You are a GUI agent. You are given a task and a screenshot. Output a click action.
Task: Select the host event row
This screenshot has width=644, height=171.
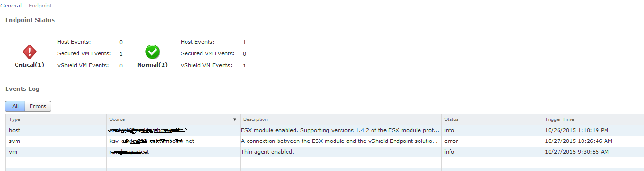[325, 130]
